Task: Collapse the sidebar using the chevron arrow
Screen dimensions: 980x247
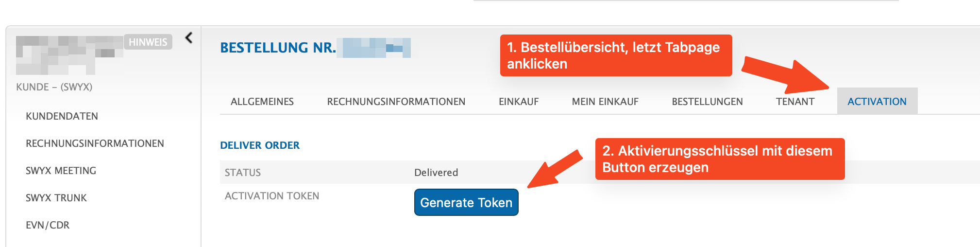Action: tap(189, 38)
